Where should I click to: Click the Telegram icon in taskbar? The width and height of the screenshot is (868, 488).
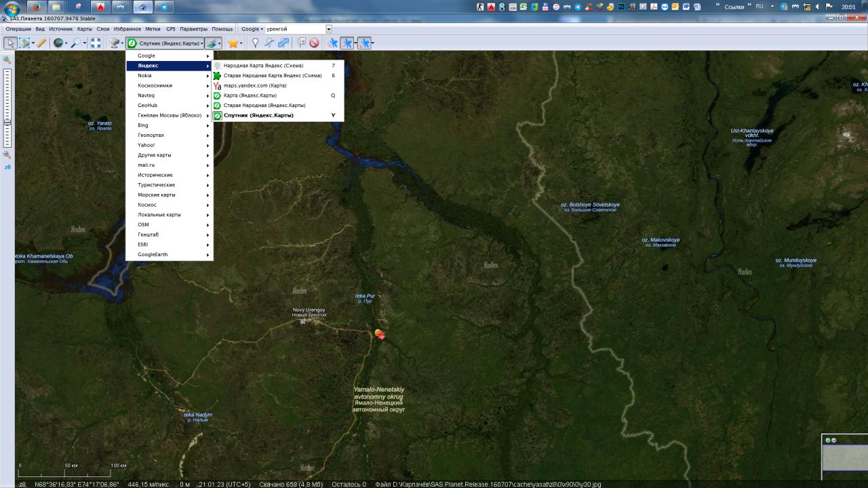coord(163,7)
